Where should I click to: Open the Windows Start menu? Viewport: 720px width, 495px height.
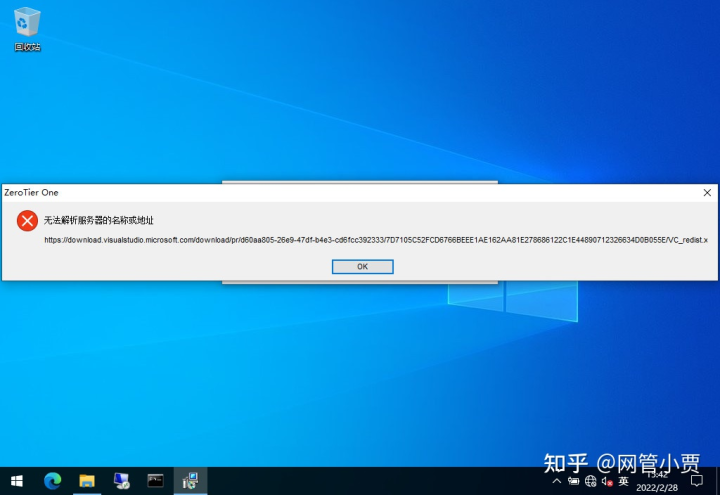[17, 481]
